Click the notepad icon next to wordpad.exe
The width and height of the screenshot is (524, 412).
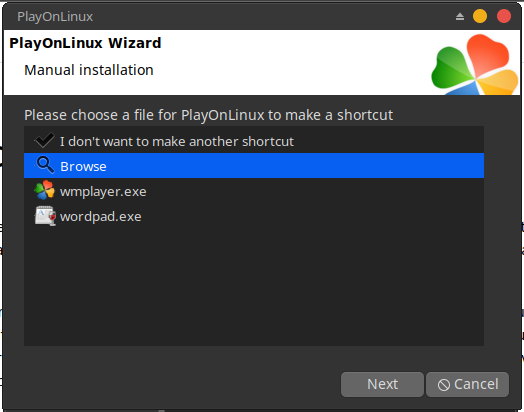click(45, 216)
